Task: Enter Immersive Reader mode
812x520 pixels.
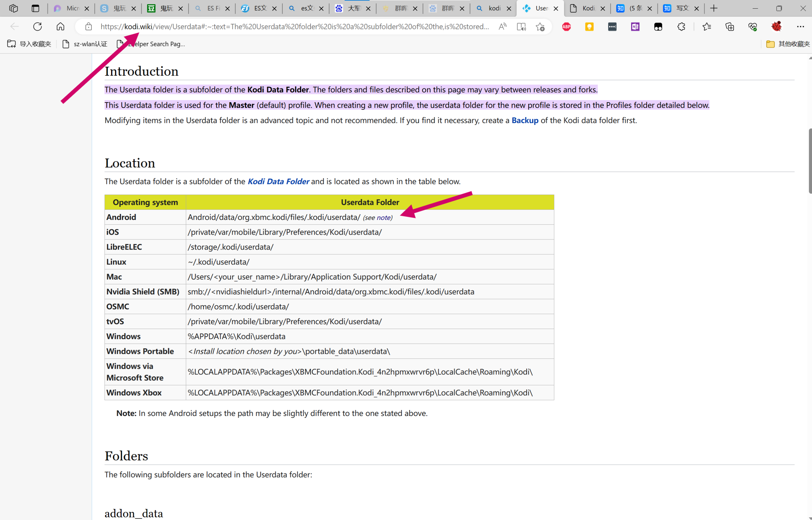Action: click(x=521, y=27)
